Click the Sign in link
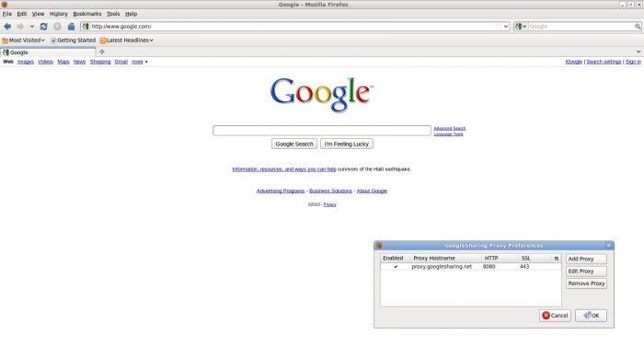The image size is (644, 358). point(633,62)
